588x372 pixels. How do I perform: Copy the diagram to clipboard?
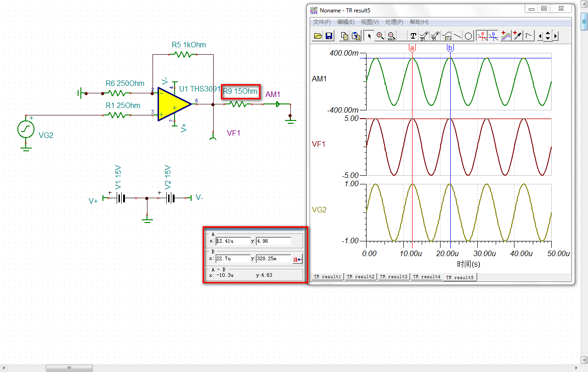click(x=345, y=36)
